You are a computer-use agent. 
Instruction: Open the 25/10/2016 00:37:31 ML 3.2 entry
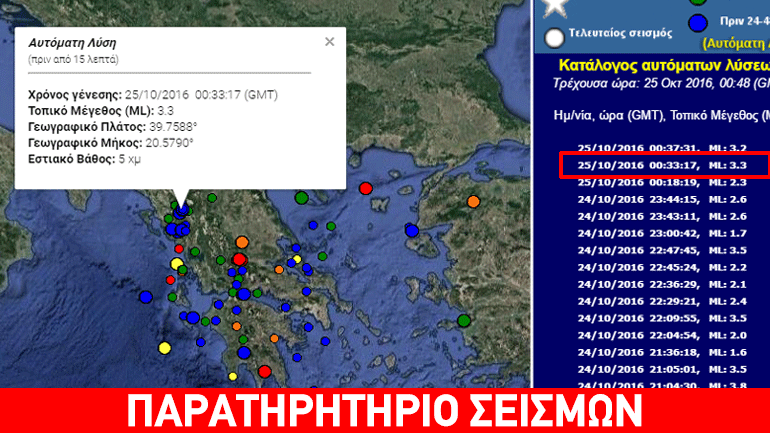662,148
